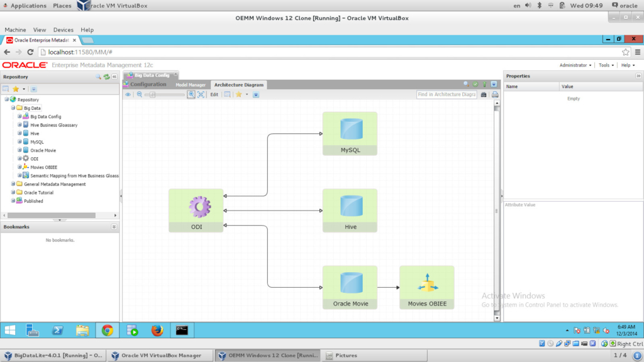Select ODI in the repository tree
Viewport: 644px width, 362px height.
pyautogui.click(x=34, y=159)
